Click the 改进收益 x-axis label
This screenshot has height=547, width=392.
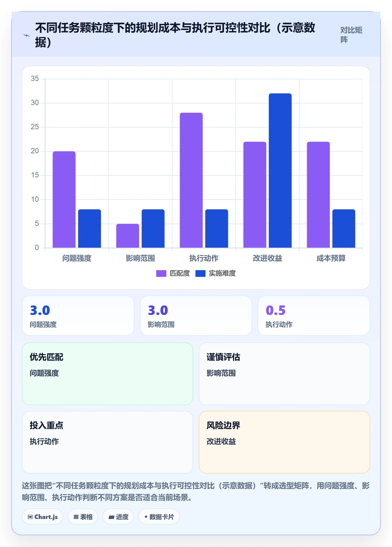click(268, 258)
